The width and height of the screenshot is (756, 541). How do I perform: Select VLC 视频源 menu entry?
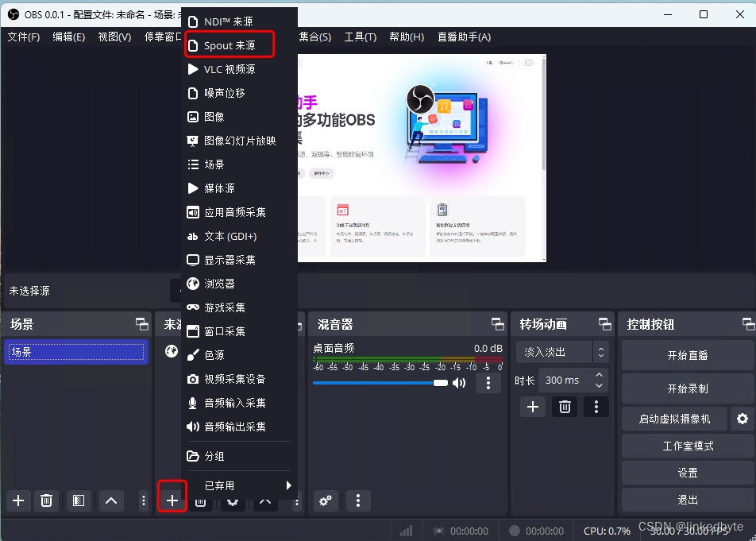(239, 69)
